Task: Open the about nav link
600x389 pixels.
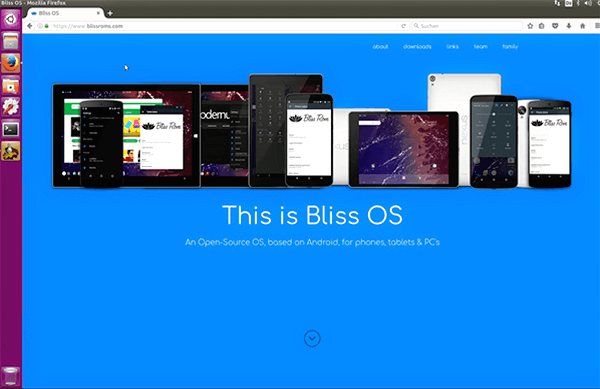Action: [x=380, y=47]
